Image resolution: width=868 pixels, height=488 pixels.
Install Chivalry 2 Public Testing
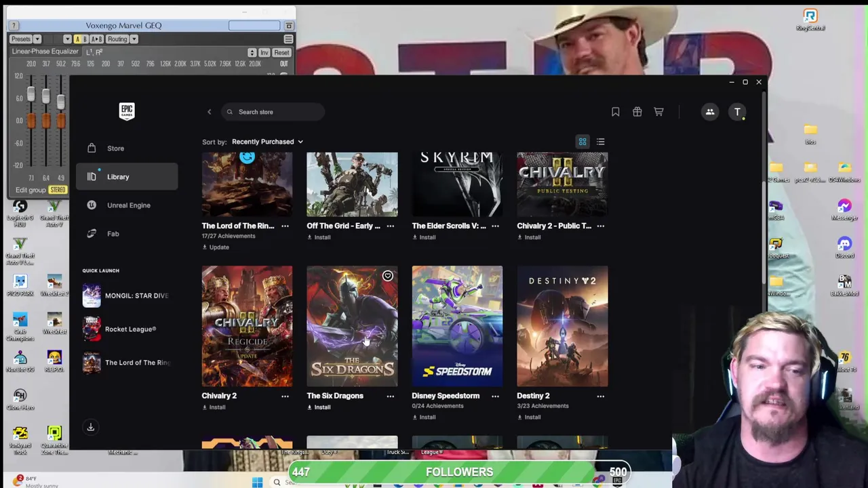tap(529, 237)
